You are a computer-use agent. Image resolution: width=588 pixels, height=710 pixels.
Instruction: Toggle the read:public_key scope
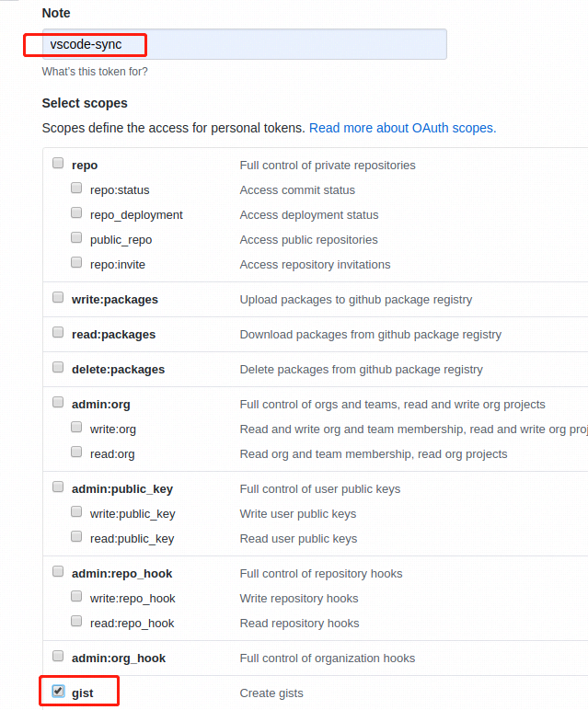click(x=76, y=537)
